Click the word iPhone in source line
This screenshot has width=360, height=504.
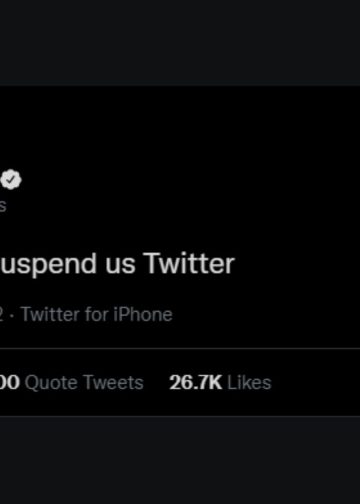(x=143, y=314)
